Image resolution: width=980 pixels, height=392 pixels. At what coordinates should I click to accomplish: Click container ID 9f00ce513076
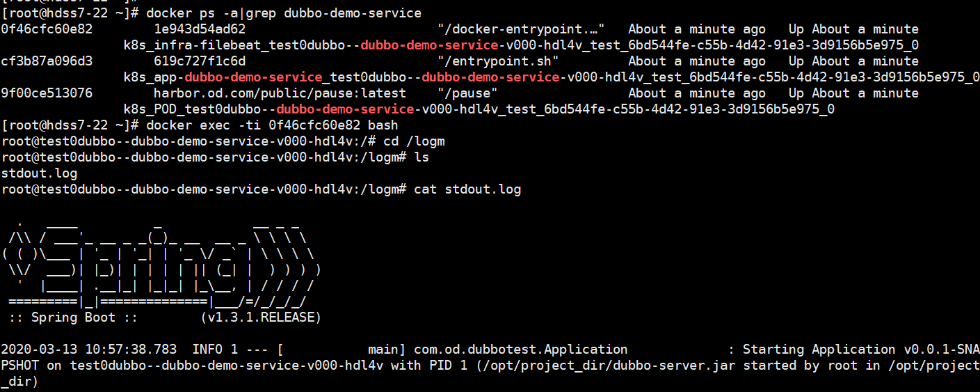[47, 93]
